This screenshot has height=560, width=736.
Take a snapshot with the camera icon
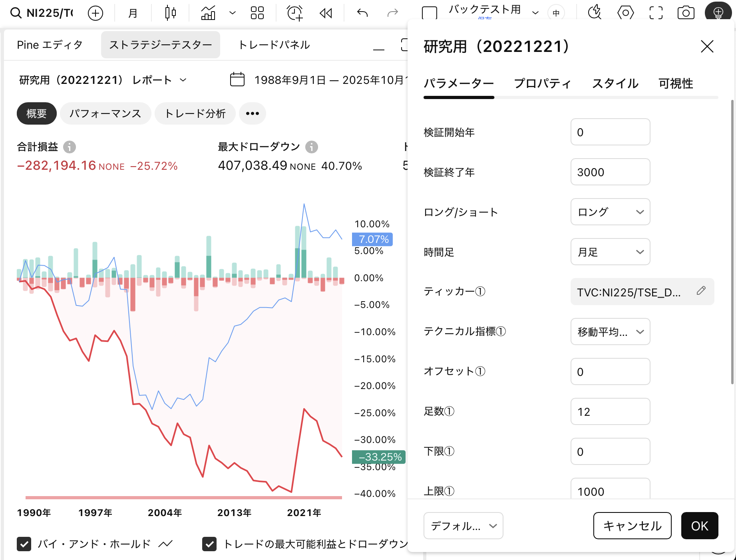[686, 13]
